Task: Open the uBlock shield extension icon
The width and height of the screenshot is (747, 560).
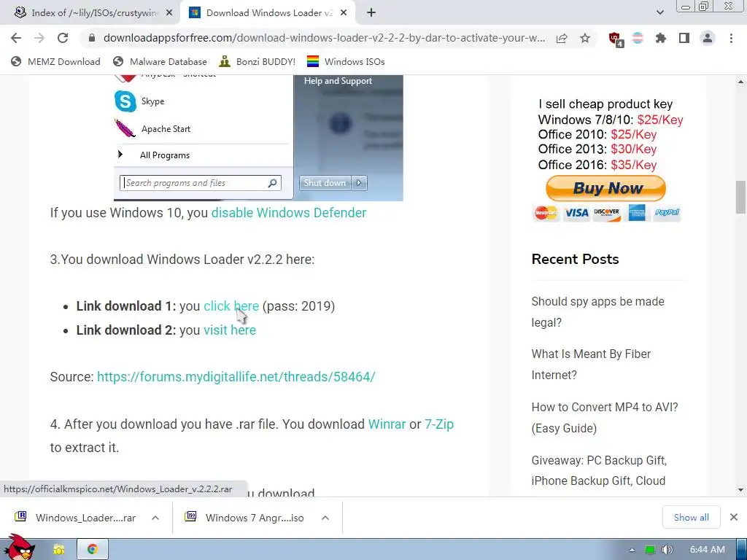Action: (616, 39)
